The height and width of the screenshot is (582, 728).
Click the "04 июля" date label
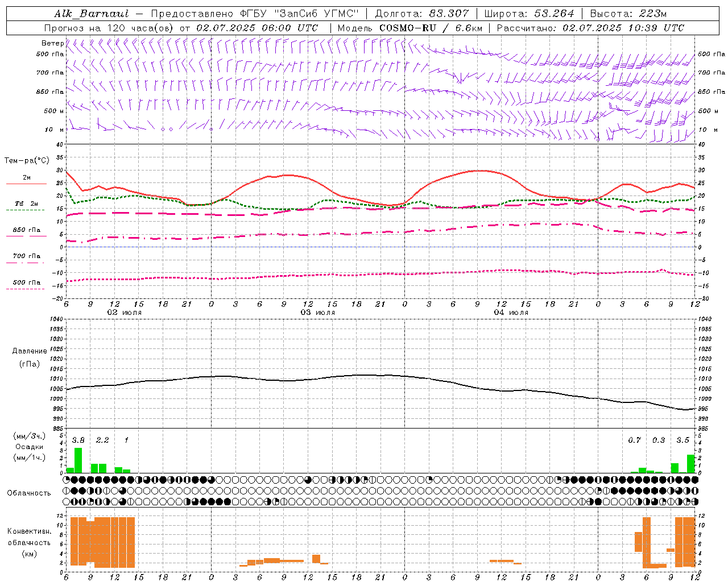511,312
